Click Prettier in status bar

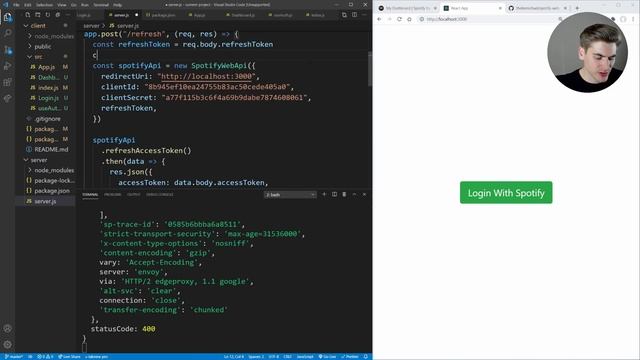click(x=349, y=357)
